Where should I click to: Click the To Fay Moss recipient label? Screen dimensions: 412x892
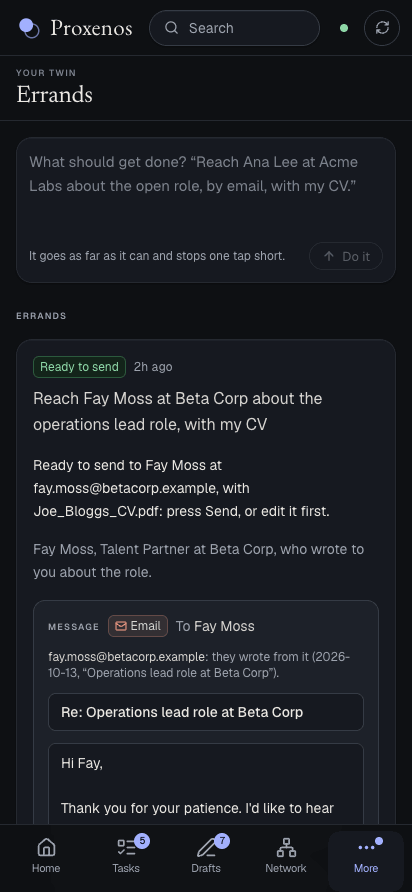tap(215, 626)
